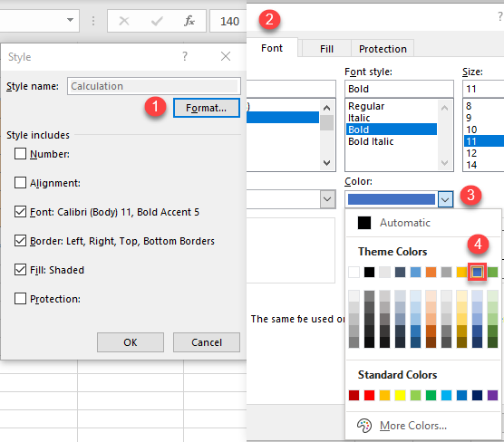The width and height of the screenshot is (504, 442).
Task: Pick the gold theme color swatch
Action: pos(462,272)
